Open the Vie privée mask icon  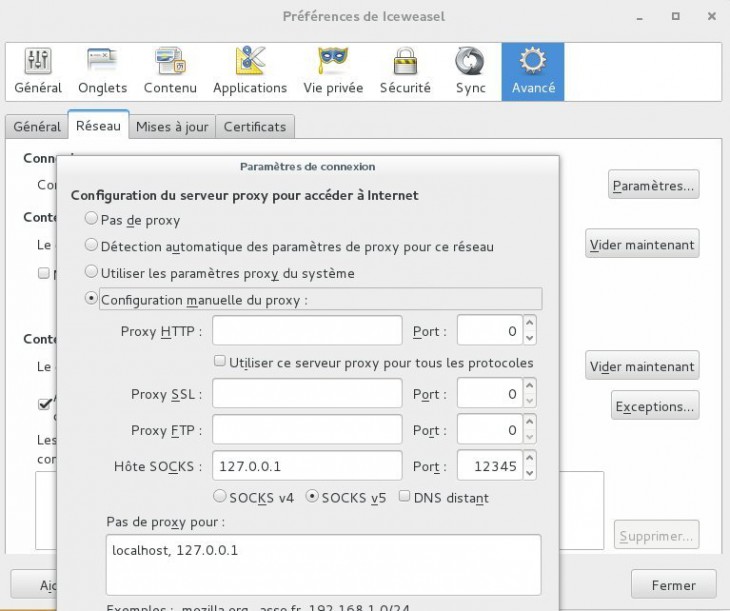(x=333, y=71)
